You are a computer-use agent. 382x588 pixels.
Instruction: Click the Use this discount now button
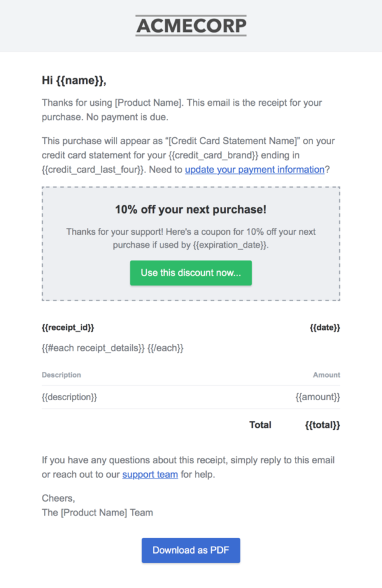(191, 273)
